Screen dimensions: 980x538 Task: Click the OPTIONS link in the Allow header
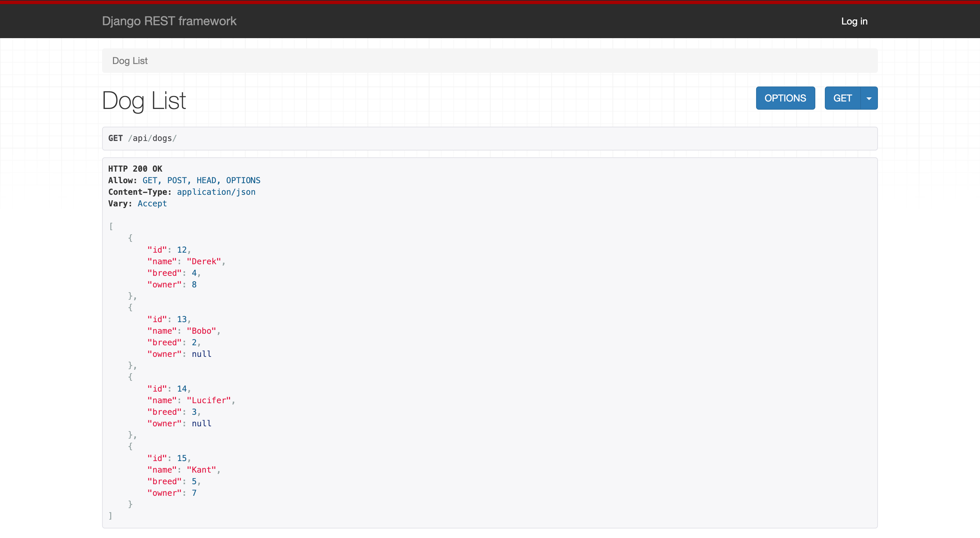tap(243, 180)
